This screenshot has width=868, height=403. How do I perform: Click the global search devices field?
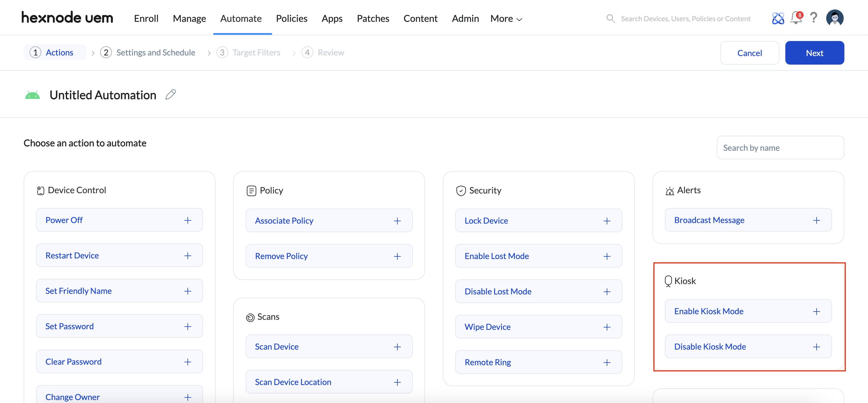[x=685, y=19]
